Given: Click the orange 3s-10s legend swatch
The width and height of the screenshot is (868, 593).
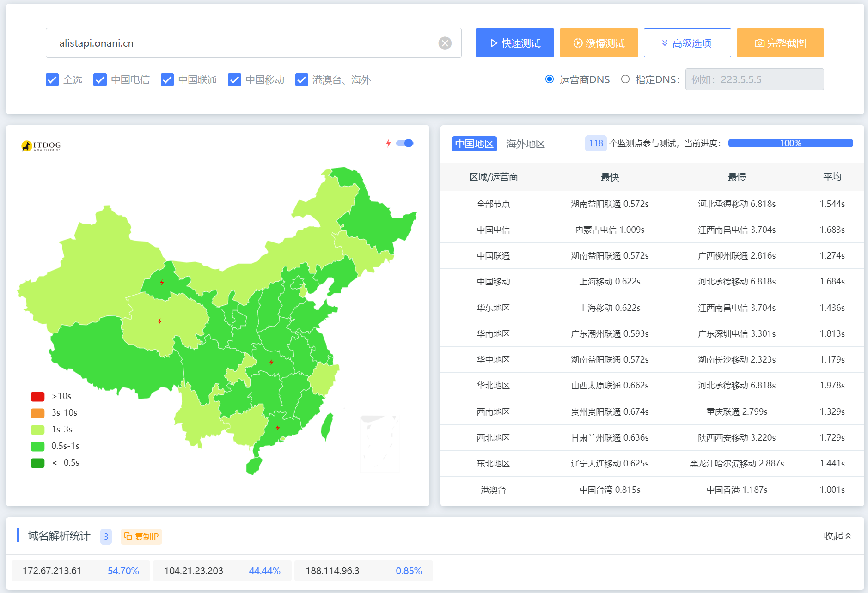Looking at the screenshot, I should (x=37, y=413).
